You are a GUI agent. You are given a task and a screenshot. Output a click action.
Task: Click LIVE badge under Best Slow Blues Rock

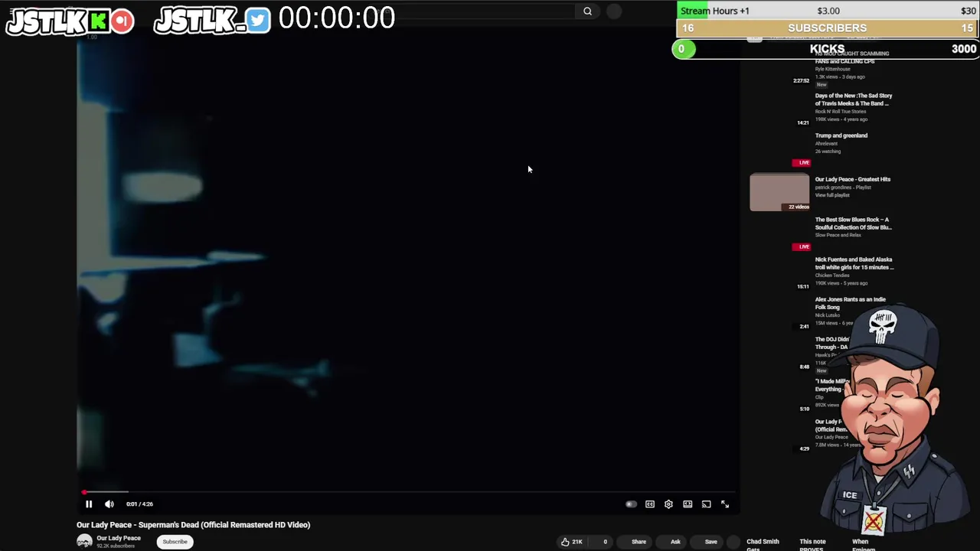point(802,246)
